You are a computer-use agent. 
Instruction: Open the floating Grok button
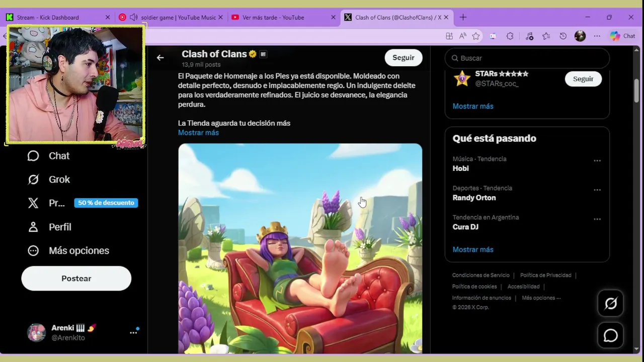[610, 303]
